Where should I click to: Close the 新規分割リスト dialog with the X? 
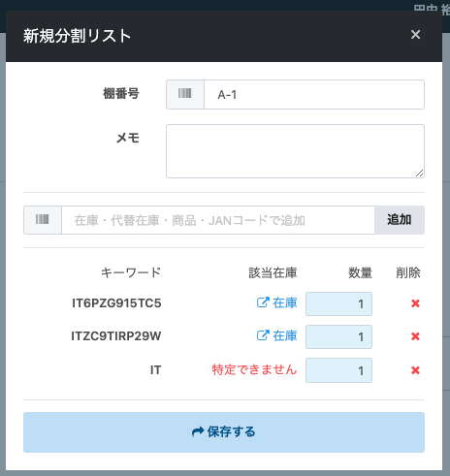tap(415, 34)
